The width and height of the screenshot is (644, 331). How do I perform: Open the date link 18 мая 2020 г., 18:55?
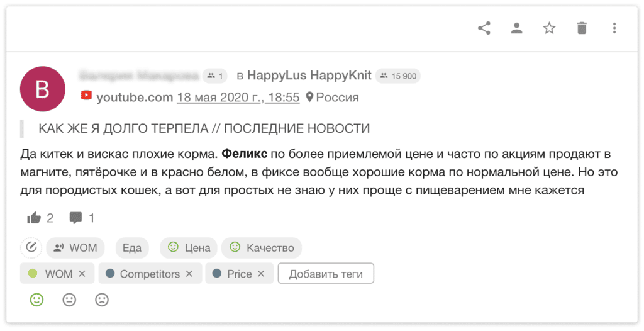click(x=238, y=98)
